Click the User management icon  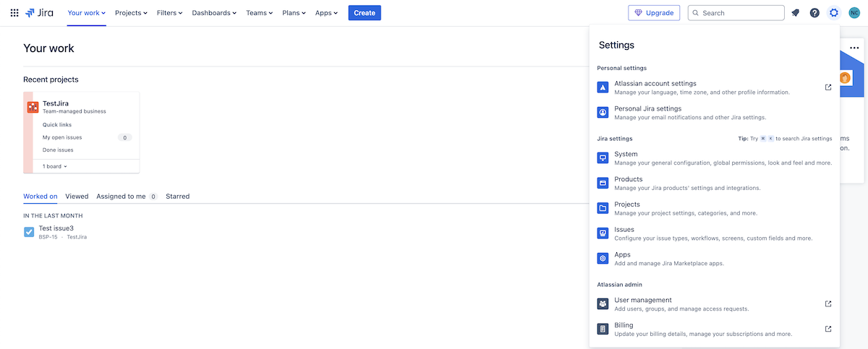(x=603, y=304)
